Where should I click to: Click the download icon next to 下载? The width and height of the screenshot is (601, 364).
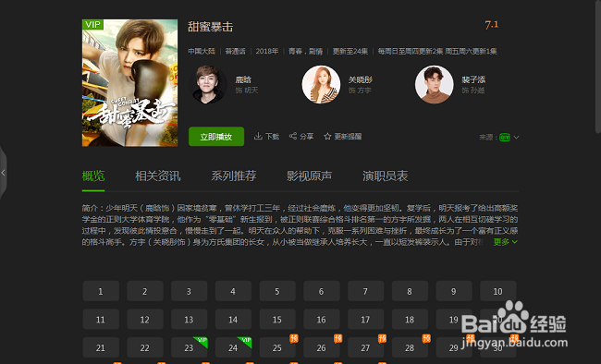point(258,136)
